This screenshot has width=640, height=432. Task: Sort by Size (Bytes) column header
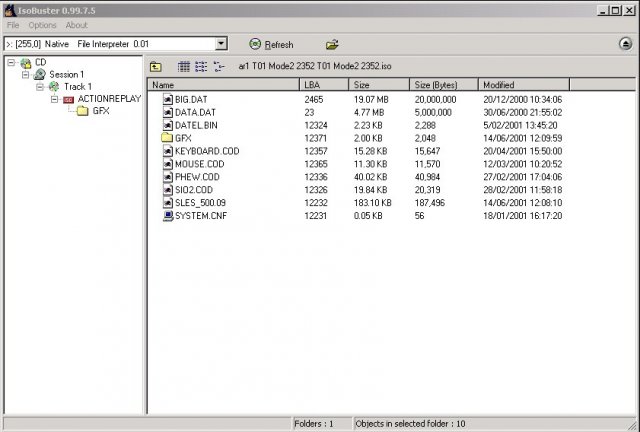click(x=444, y=85)
